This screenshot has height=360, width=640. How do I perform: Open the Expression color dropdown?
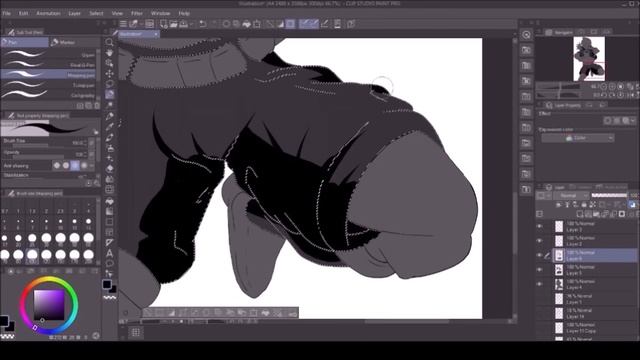(578, 138)
